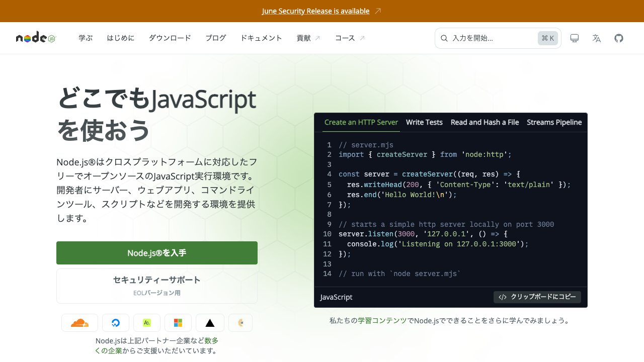Switch to the Streams Pipeline tab

point(554,122)
